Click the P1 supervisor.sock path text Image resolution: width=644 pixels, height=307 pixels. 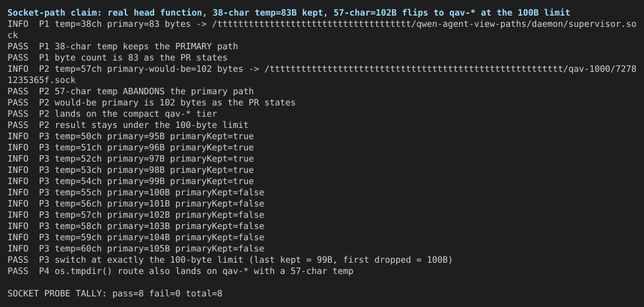(x=424, y=24)
